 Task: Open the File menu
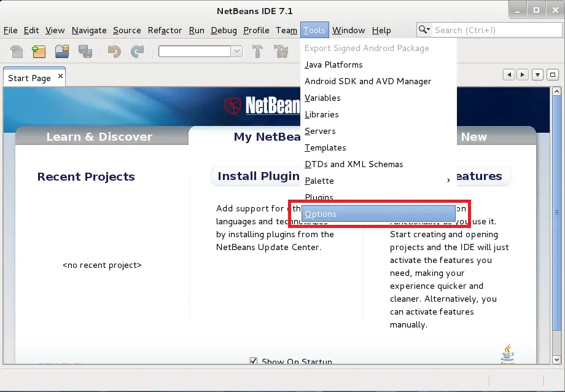10,30
